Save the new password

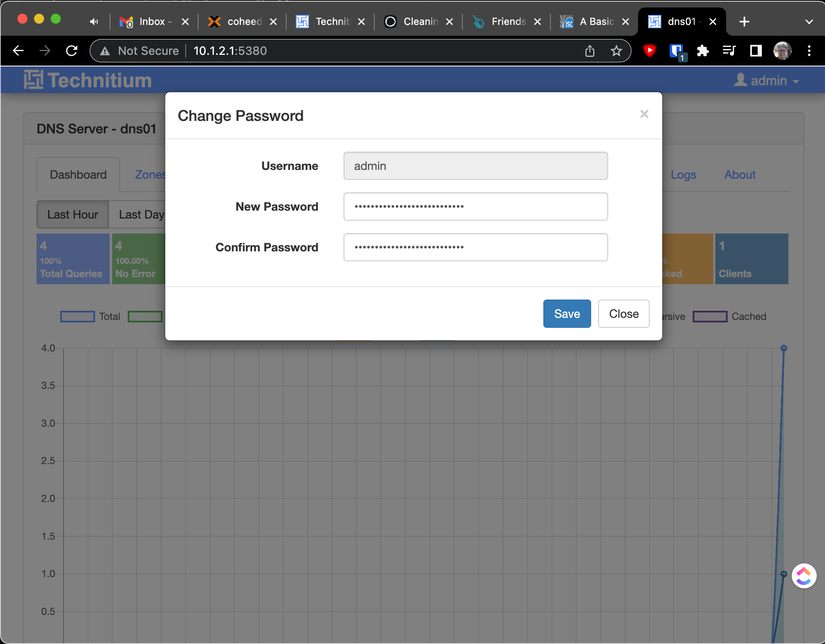[x=567, y=314]
